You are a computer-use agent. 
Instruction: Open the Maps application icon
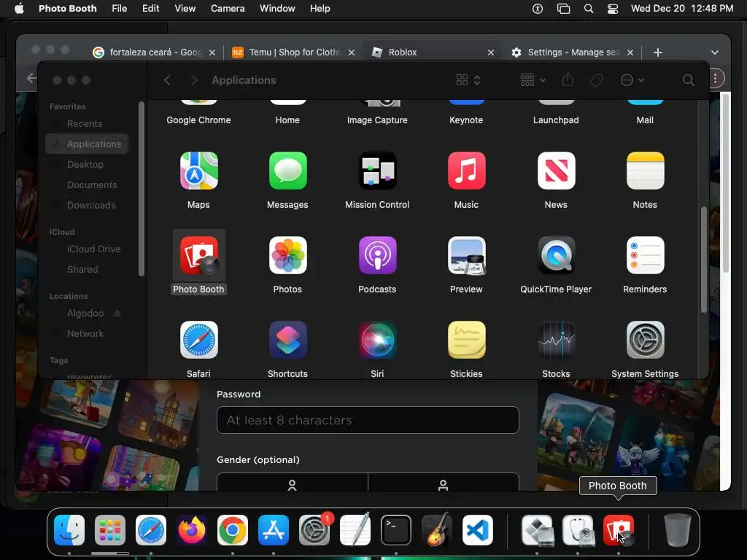tap(198, 171)
